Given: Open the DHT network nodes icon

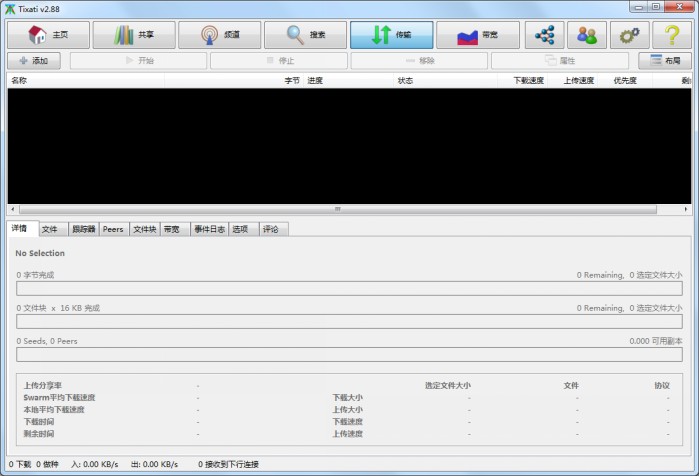Looking at the screenshot, I should (x=545, y=35).
